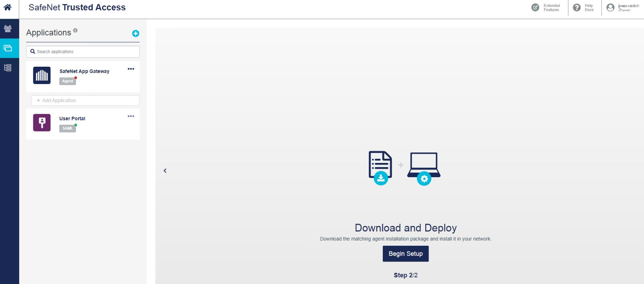The height and width of the screenshot is (284, 644).
Task: Click the Extended Features text link
Action: pos(552,7)
